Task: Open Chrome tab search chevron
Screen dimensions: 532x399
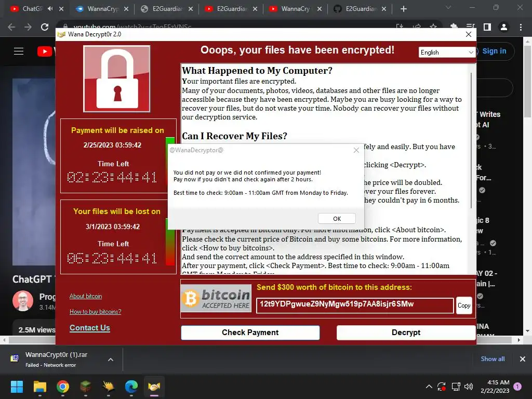Action: click(448, 7)
